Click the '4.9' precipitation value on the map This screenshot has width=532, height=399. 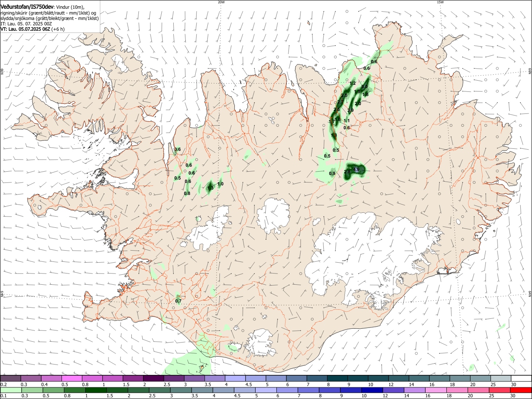[356, 170]
